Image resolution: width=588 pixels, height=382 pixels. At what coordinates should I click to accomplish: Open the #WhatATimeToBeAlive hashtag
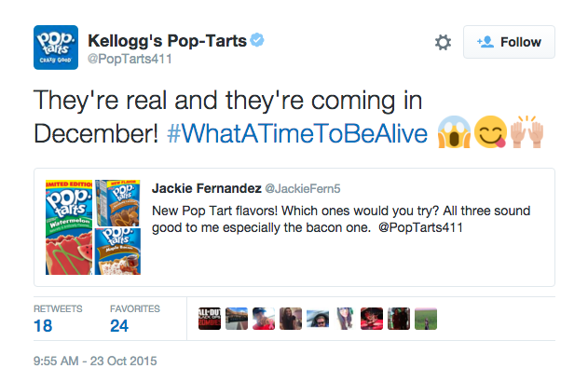298,132
